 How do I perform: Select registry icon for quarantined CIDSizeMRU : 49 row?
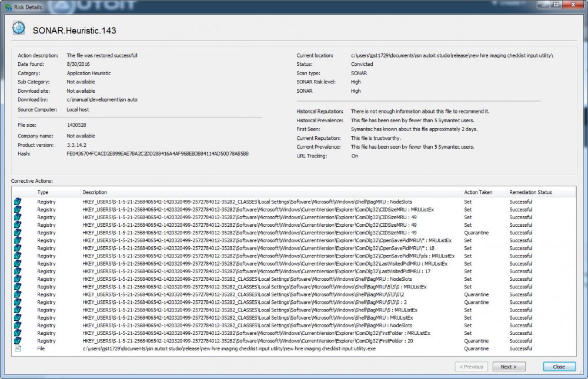click(x=18, y=233)
